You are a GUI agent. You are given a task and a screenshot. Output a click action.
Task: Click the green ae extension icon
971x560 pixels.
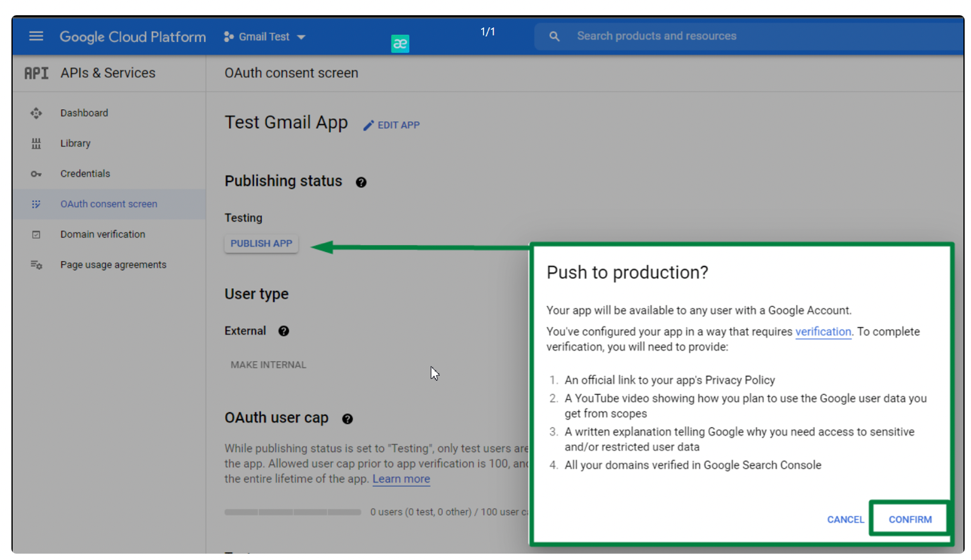(x=400, y=44)
